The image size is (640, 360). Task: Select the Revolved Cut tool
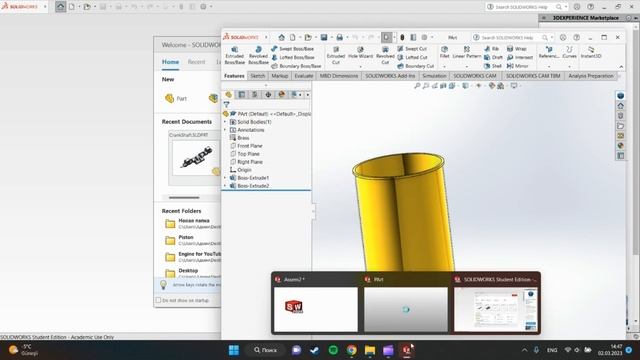click(x=385, y=56)
